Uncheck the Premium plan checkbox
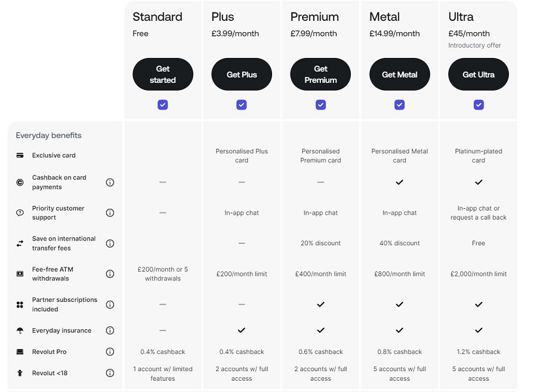 click(320, 104)
